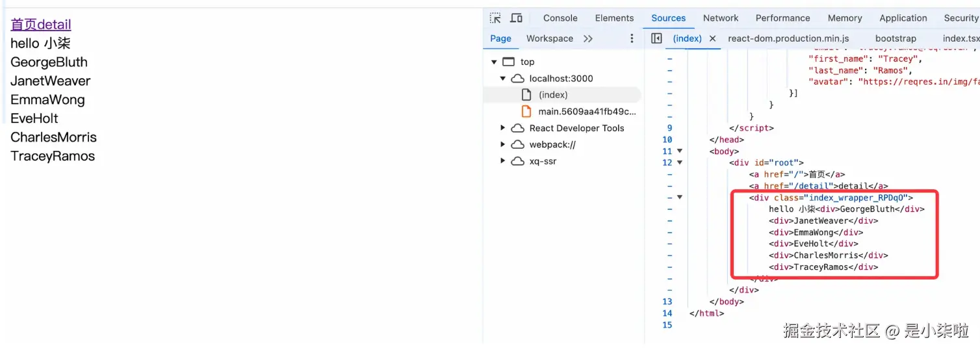The image size is (980, 351).
Task: Switch to react-dom.production.min.js tab
Action: point(788,38)
